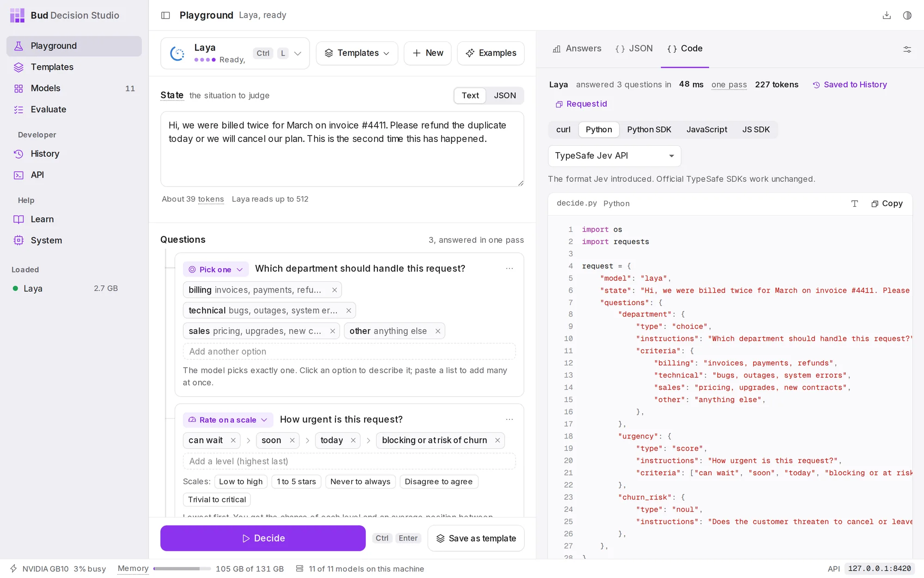Open Learn in the sidebar
924x578 pixels.
(74, 220)
